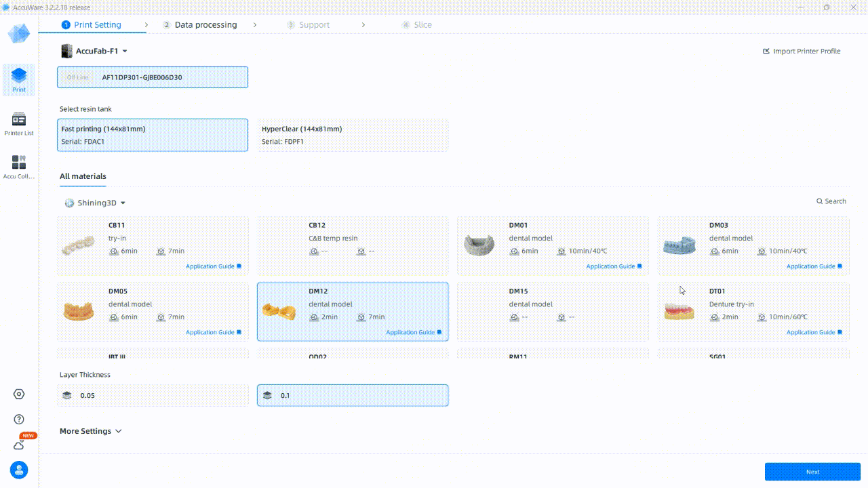Click the Off Line status label

77,77
